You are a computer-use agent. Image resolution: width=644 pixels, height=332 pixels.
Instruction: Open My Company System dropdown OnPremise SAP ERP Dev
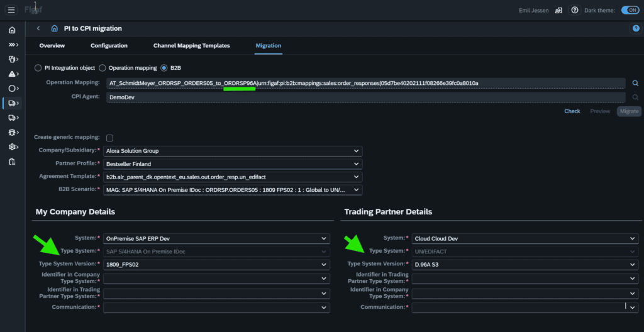coord(216,238)
